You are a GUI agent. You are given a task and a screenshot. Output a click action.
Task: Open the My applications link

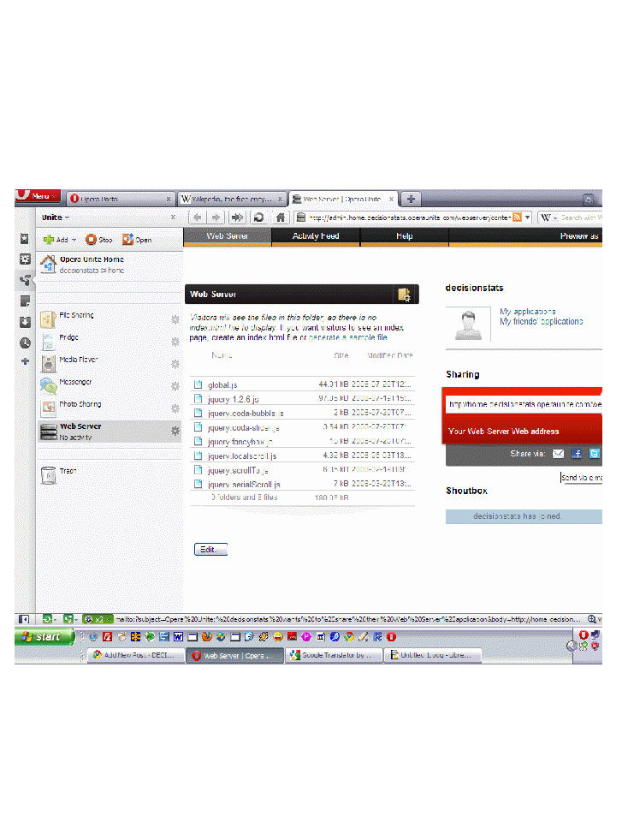coord(527,312)
